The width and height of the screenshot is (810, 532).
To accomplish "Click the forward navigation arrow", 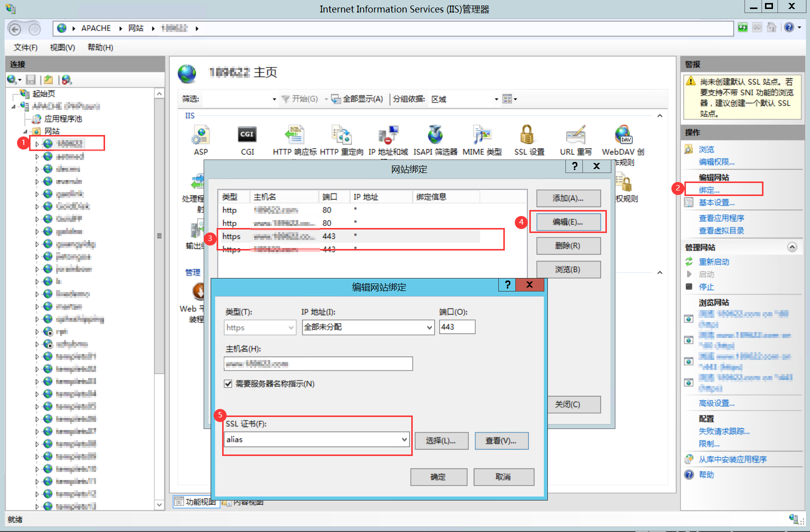I will pyautogui.click(x=35, y=29).
